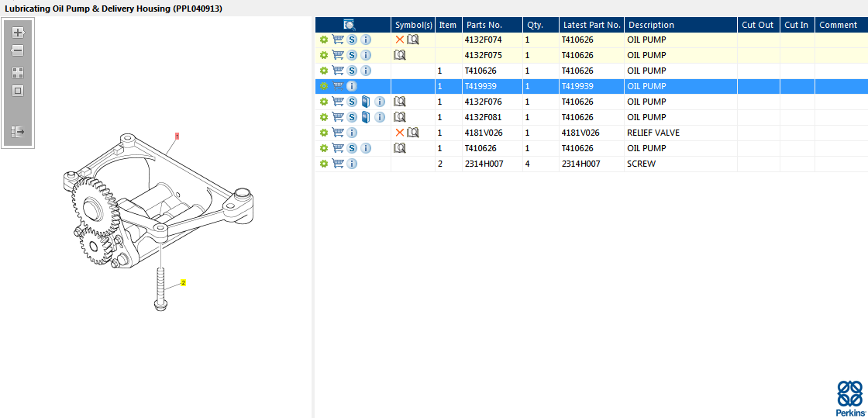Click quantity 4 in the SCREW row
868x418 pixels.
[528, 164]
